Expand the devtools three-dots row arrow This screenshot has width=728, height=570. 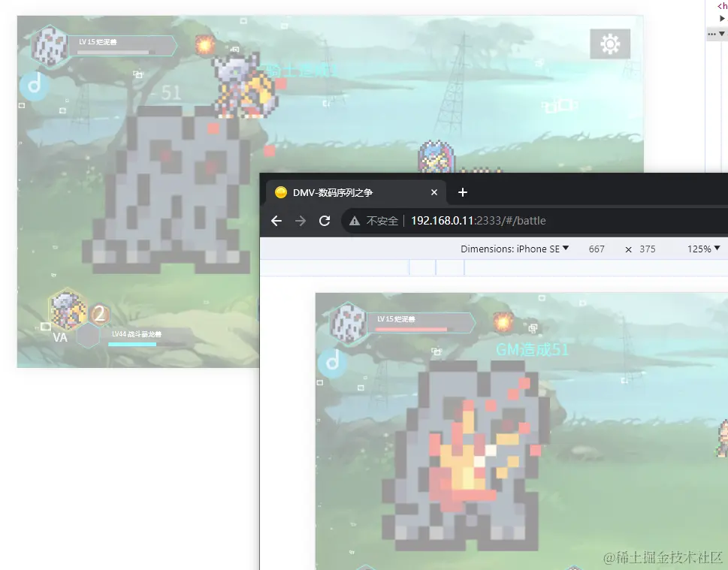pos(721,34)
